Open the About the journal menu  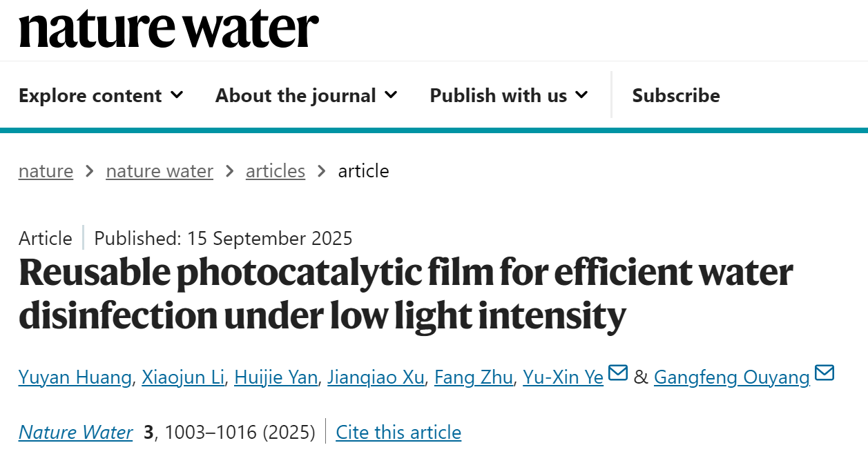click(296, 95)
